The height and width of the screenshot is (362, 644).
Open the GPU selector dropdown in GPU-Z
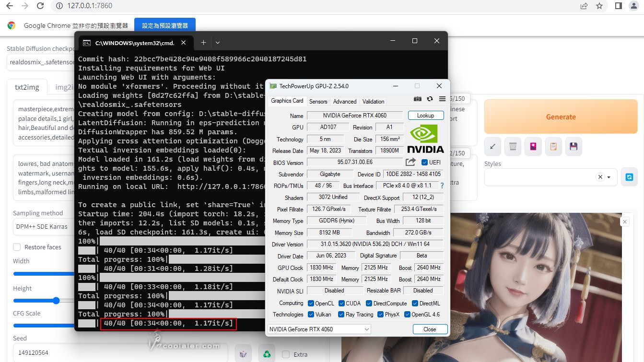(x=319, y=329)
